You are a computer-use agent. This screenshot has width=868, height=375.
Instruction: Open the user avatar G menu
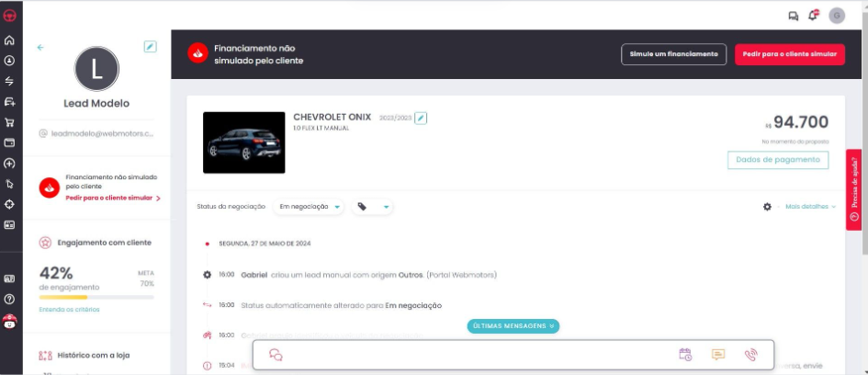point(837,16)
